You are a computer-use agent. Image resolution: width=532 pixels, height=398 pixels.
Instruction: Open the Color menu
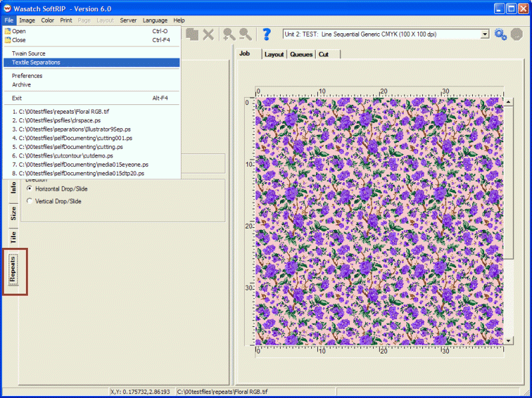(47, 21)
